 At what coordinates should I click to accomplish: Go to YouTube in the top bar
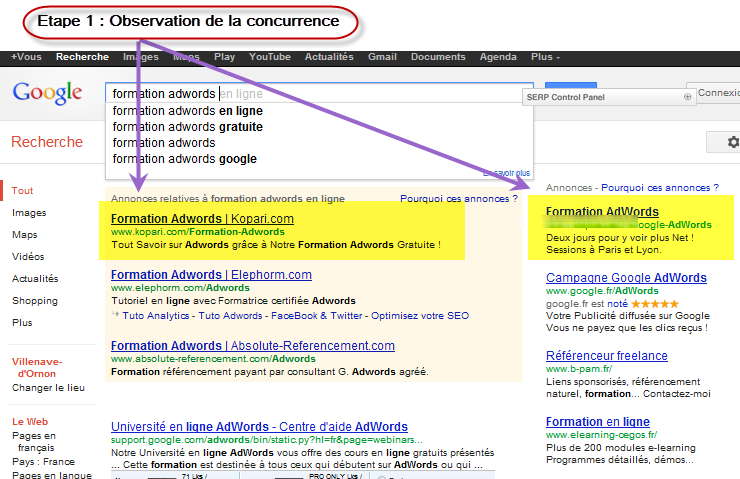coord(269,57)
